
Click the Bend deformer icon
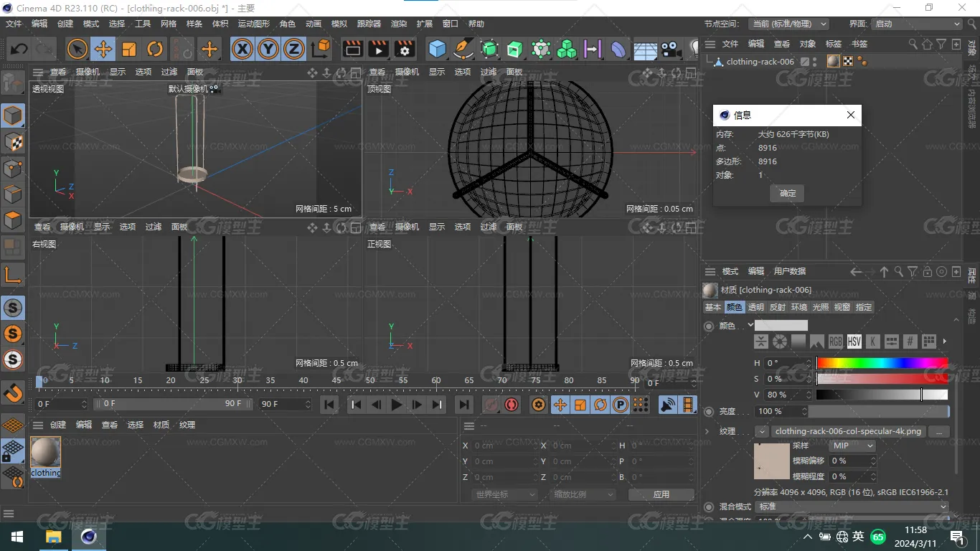[618, 49]
